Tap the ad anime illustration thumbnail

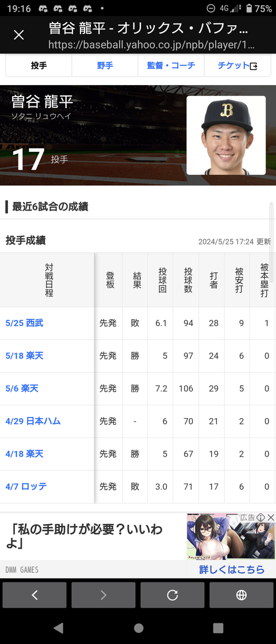coord(231,536)
